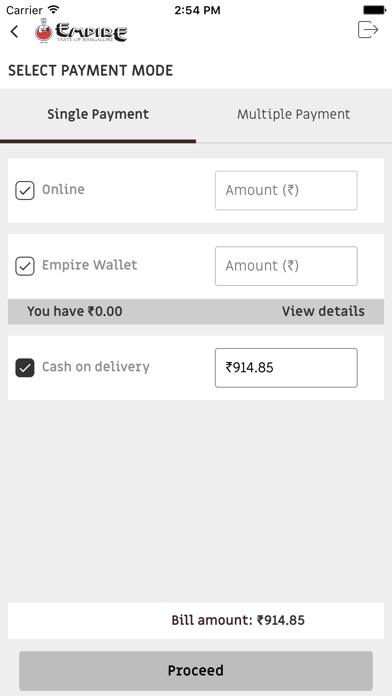392x696 pixels.
Task: Tap the Select Payment Mode heading
Action: [x=91, y=71]
